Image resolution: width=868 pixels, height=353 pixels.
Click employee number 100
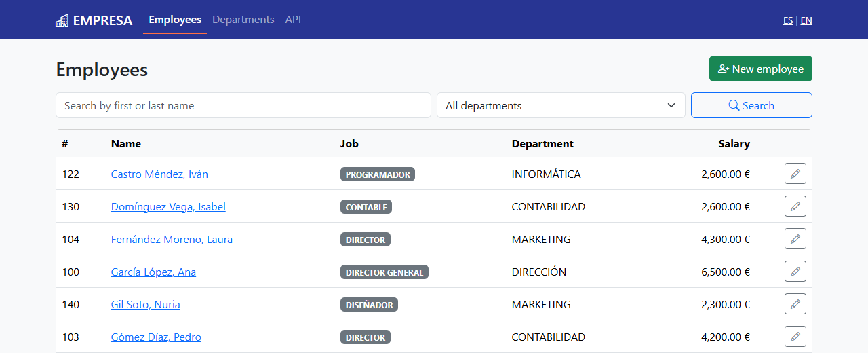[x=71, y=272]
